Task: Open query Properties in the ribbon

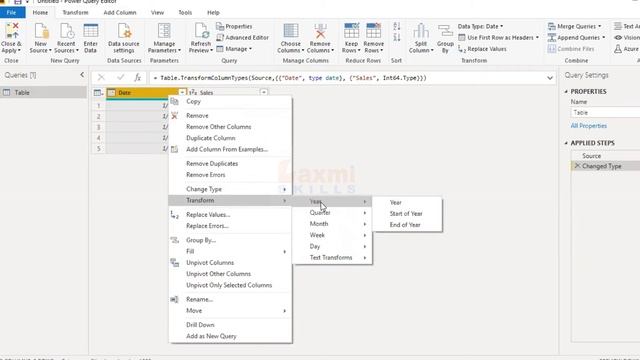Action: click(234, 26)
